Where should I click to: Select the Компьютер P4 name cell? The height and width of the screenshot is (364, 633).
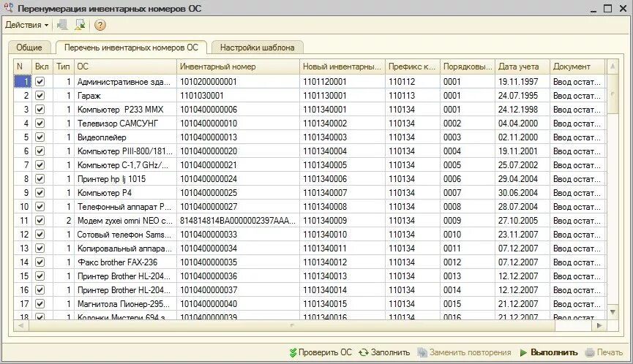click(125, 193)
